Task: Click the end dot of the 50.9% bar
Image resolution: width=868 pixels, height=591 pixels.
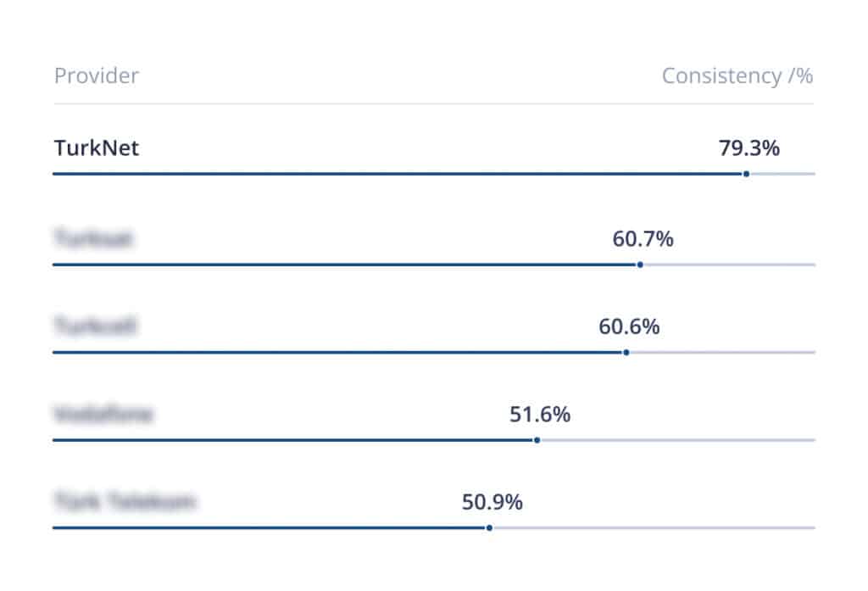Action: pyautogui.click(x=489, y=527)
